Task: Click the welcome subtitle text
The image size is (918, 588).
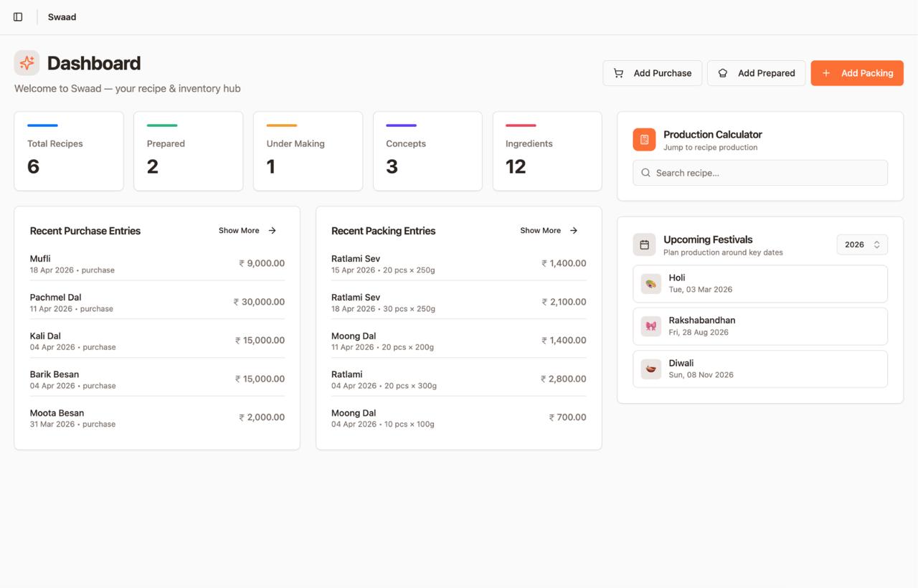Action: point(128,89)
